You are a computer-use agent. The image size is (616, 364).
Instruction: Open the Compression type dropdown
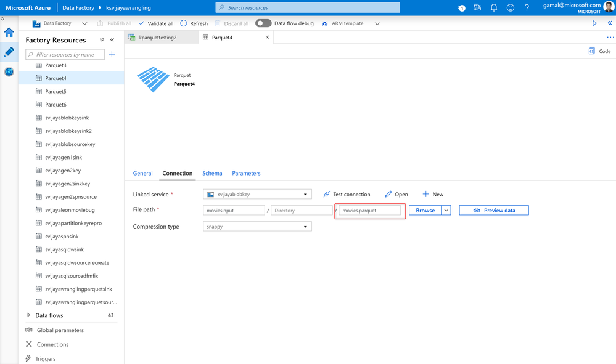(257, 226)
